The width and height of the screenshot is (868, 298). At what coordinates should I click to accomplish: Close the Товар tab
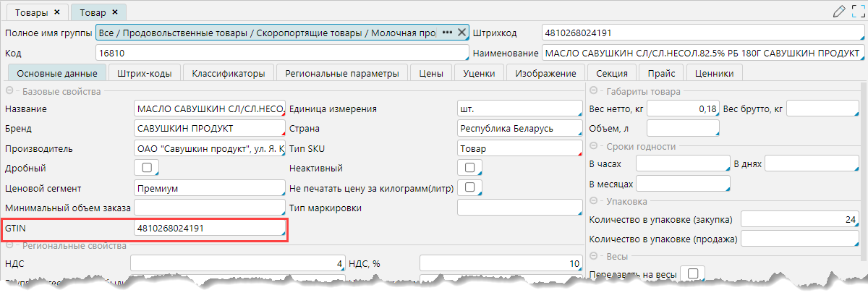click(114, 12)
